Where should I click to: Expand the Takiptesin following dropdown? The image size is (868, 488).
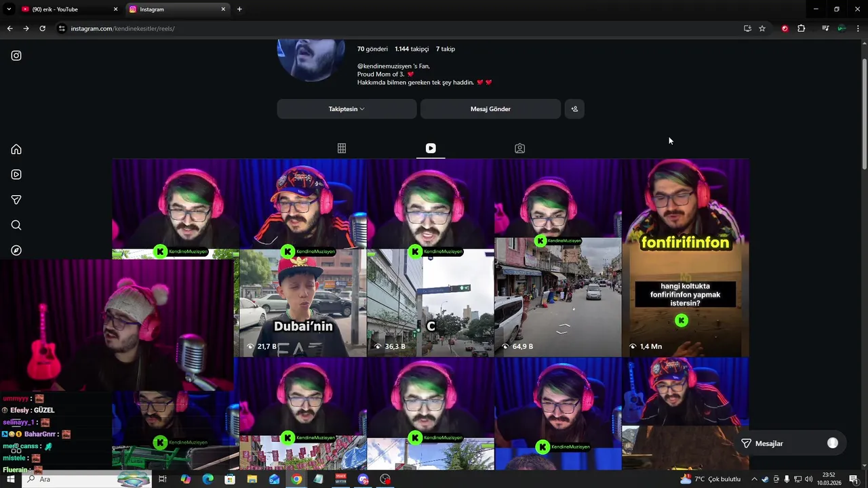click(x=347, y=109)
